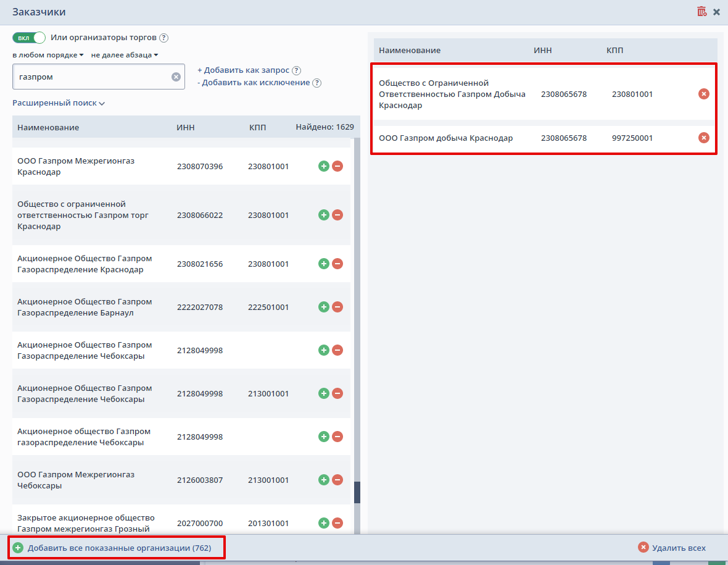
Task: Click 'Наименование' header in the selected customers table
Action: click(410, 50)
